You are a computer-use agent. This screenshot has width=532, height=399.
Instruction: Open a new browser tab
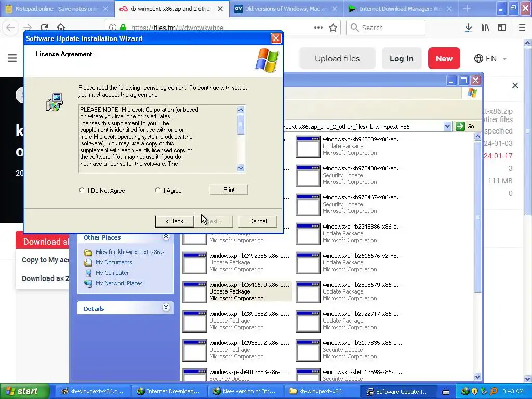(467, 9)
